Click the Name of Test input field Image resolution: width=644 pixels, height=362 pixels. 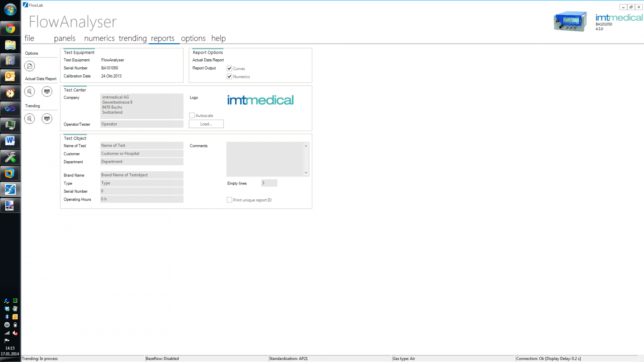(142, 145)
